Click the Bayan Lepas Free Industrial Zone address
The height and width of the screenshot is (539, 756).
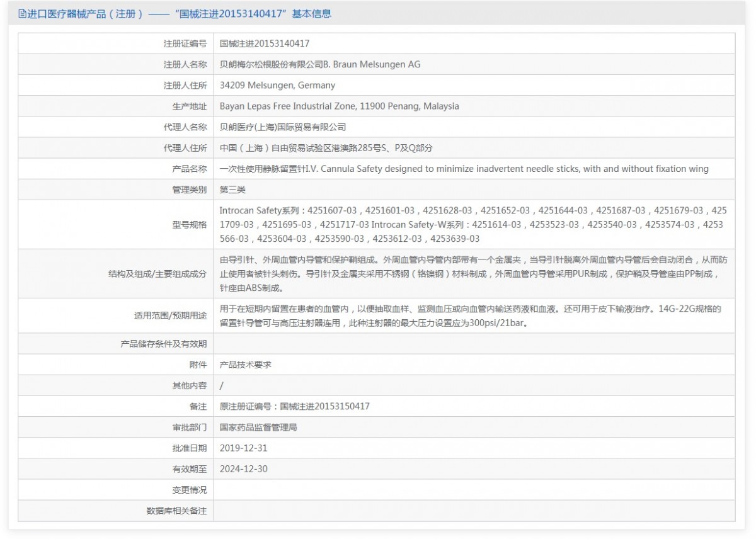click(340, 106)
